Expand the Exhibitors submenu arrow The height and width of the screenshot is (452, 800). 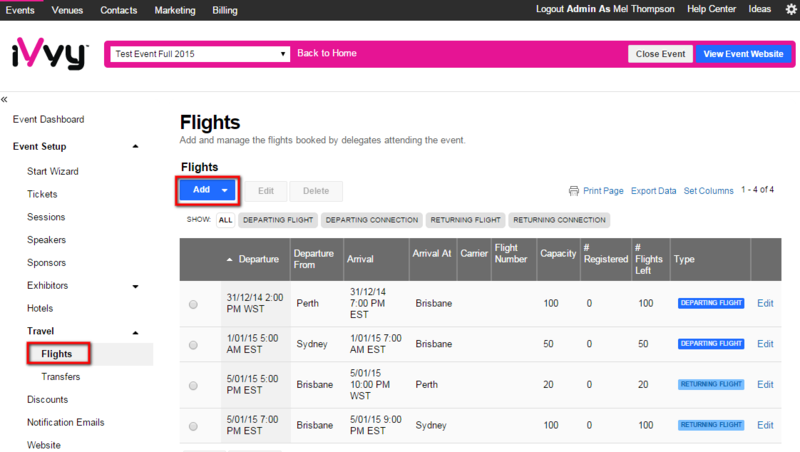click(135, 286)
